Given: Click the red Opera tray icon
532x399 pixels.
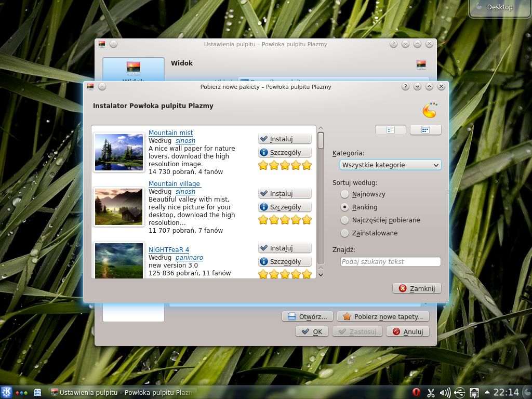Looking at the screenshot, I should pyautogui.click(x=416, y=393).
